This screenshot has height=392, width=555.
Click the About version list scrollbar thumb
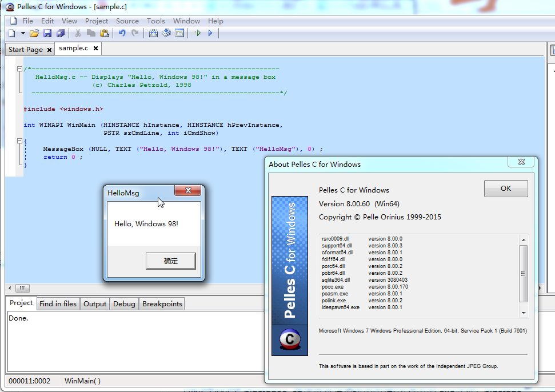tap(524, 274)
